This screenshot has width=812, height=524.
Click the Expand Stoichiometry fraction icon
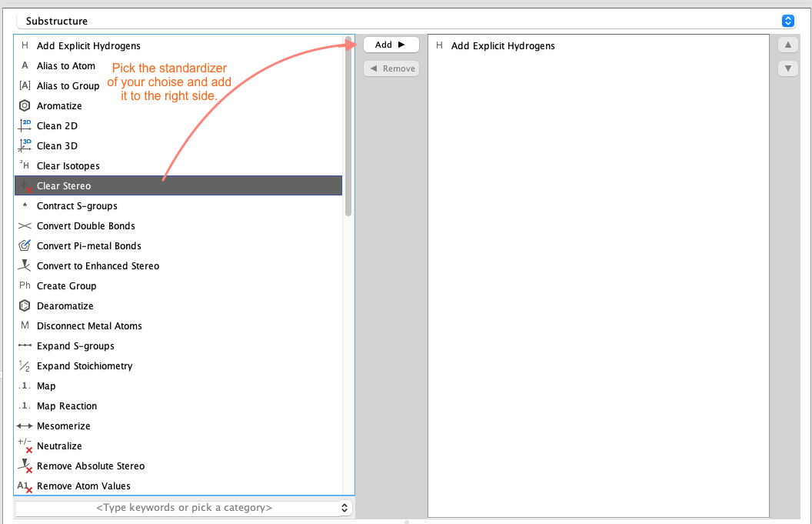23,365
